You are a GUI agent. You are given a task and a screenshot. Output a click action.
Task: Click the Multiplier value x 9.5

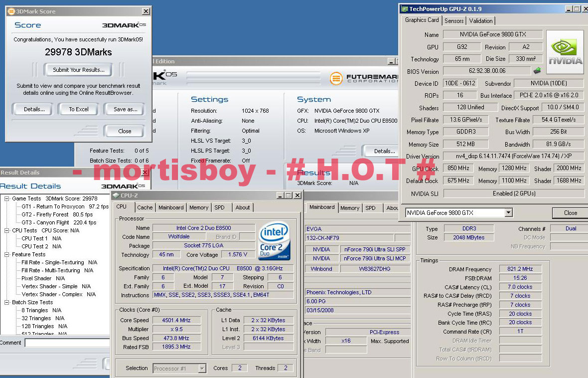point(176,329)
